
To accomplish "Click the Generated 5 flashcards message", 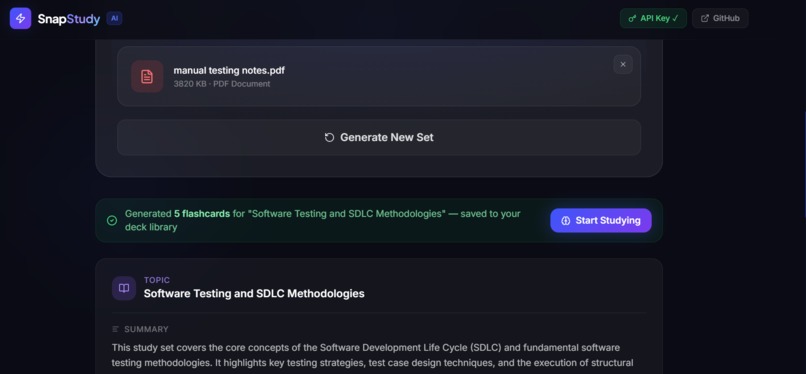I will [x=323, y=220].
